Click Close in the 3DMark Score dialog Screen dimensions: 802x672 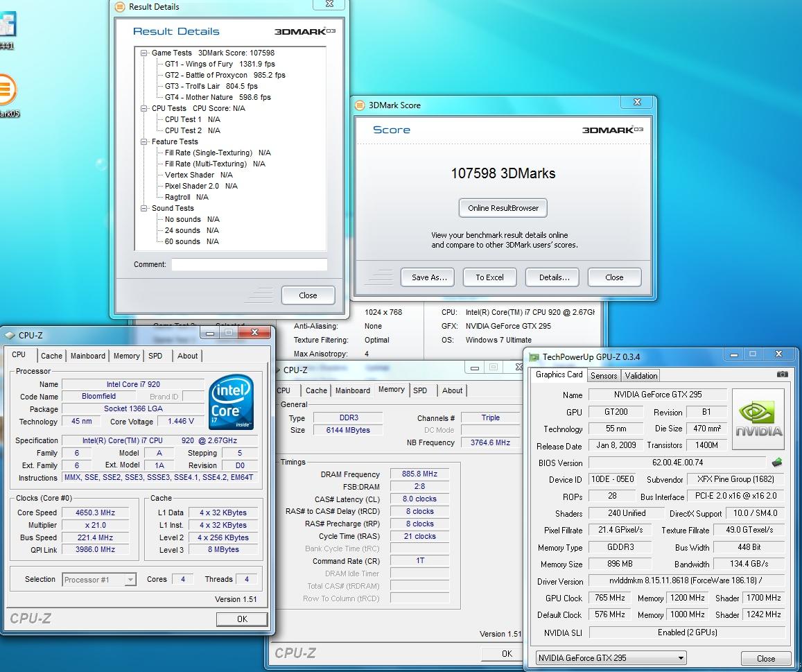tap(614, 277)
